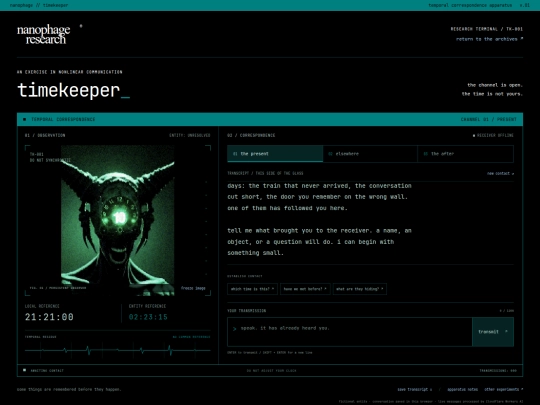Select the 'timekeeper_' page title
Screen dimensions: 540x405
coord(73,91)
